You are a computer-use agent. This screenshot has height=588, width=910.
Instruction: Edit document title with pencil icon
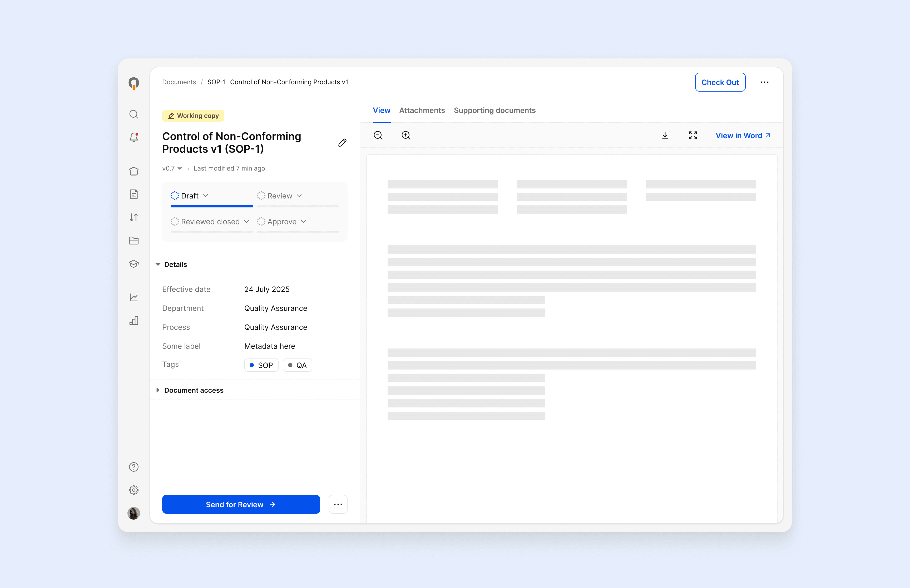point(343,142)
